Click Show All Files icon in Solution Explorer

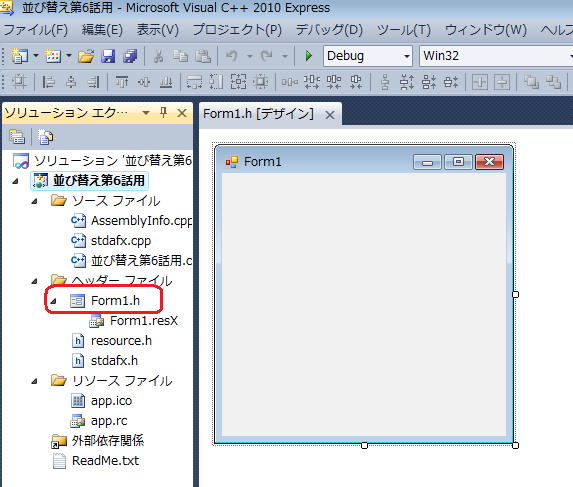click(46, 137)
